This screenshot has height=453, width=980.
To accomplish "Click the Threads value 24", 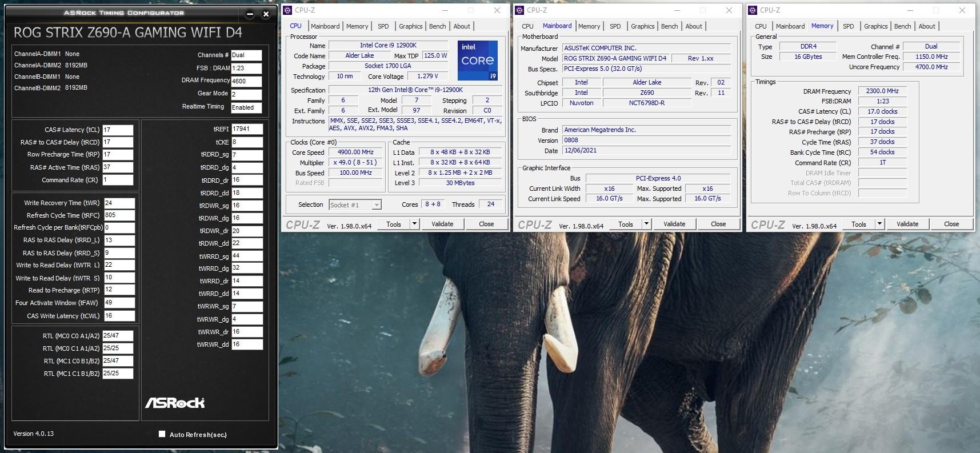I will tap(491, 204).
